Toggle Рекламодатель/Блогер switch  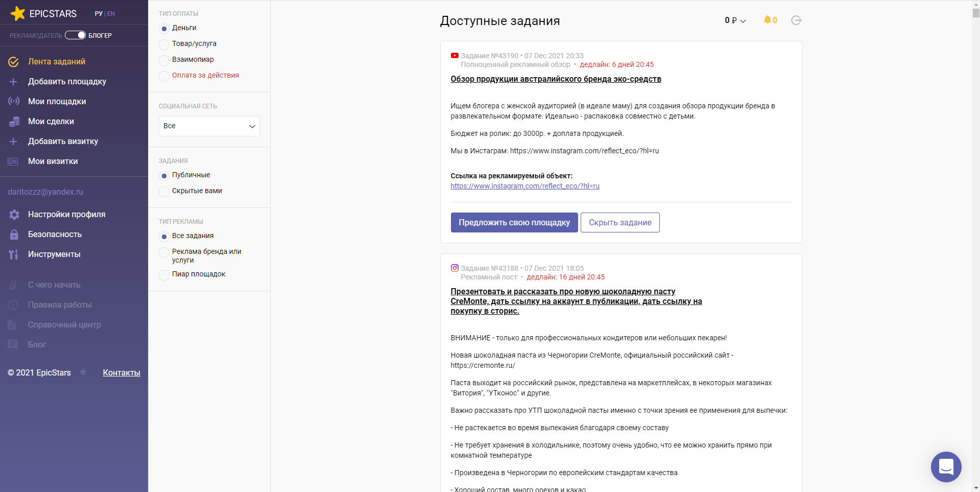pyautogui.click(x=75, y=35)
